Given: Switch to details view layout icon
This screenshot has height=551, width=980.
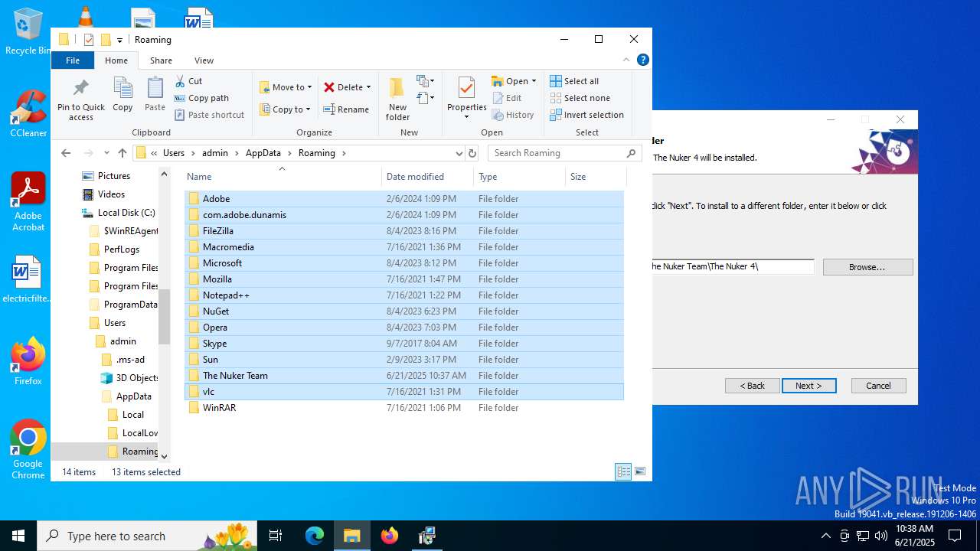Looking at the screenshot, I should (623, 472).
